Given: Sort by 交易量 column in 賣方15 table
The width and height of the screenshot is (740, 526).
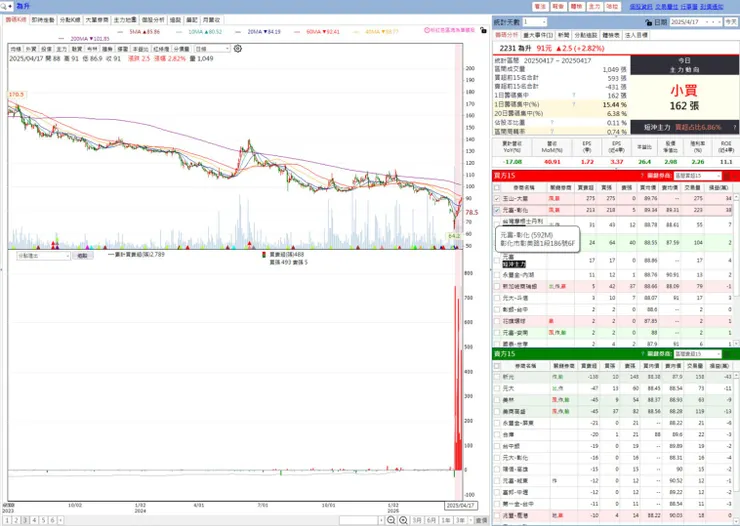Looking at the screenshot, I should pyautogui.click(x=695, y=366).
